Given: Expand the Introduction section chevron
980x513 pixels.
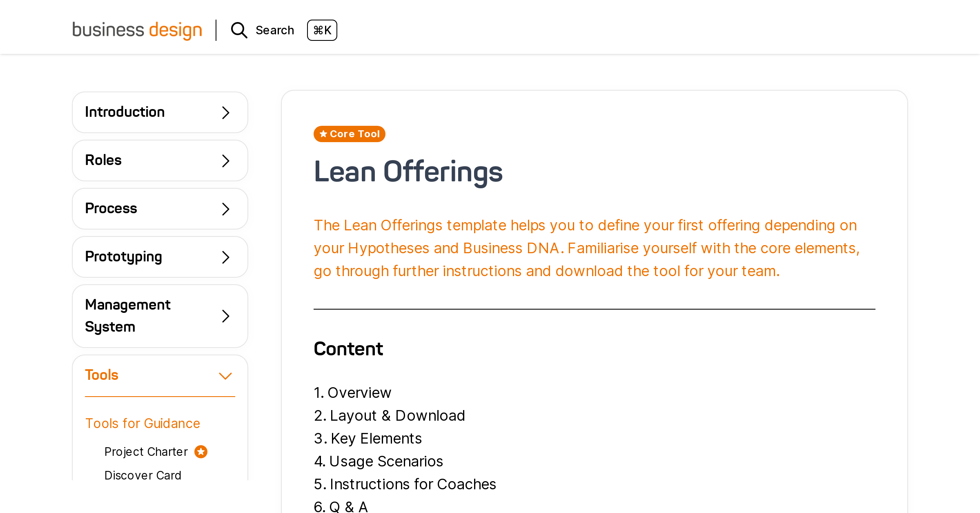Looking at the screenshot, I should point(225,112).
